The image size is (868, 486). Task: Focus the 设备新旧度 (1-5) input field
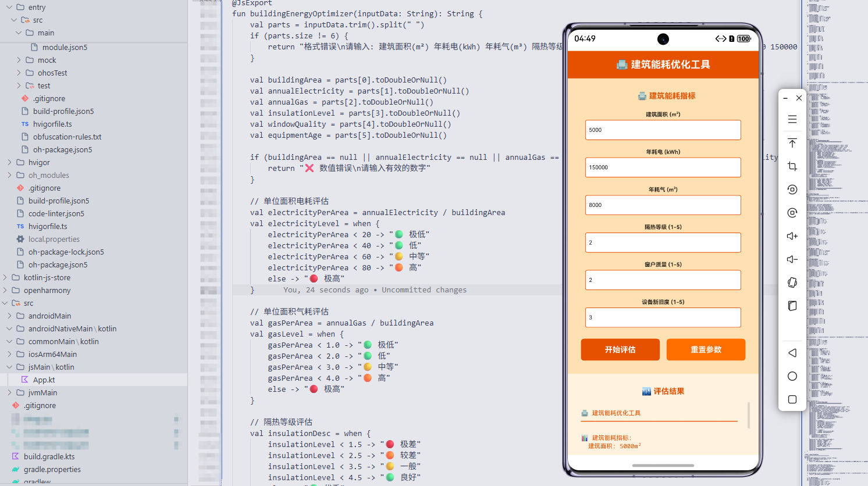click(663, 317)
